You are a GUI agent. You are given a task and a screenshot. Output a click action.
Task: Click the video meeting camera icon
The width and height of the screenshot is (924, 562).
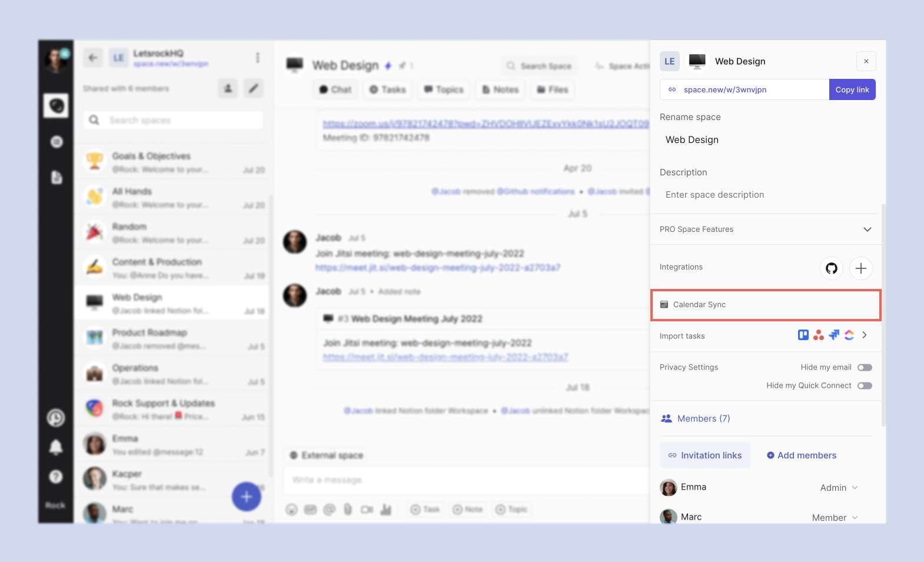(367, 510)
